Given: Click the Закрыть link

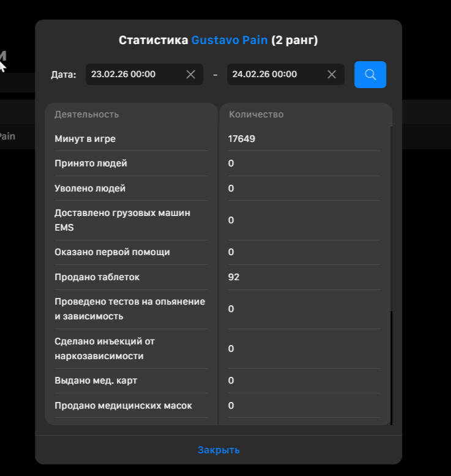Looking at the screenshot, I should (218, 450).
